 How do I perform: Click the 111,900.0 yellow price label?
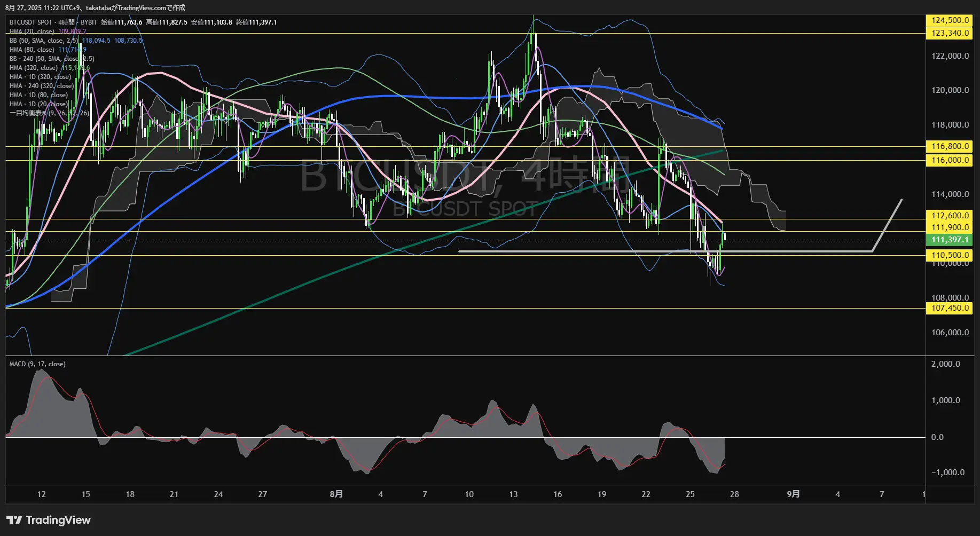(949, 227)
